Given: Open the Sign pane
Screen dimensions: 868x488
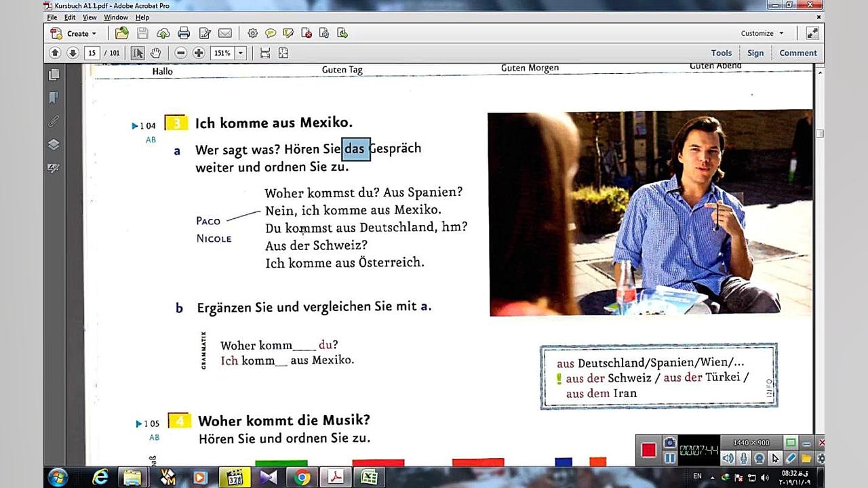Looking at the screenshot, I should click(755, 53).
